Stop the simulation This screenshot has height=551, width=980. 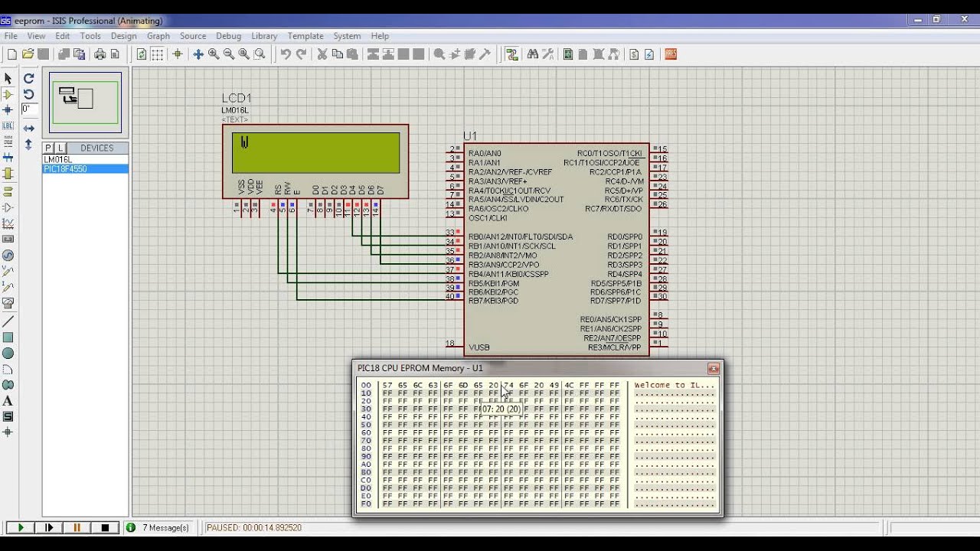(106, 527)
